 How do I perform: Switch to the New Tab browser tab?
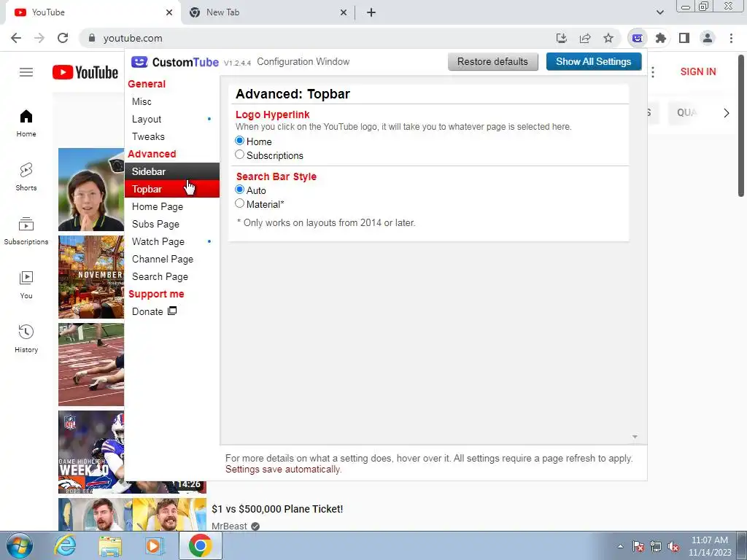267,12
